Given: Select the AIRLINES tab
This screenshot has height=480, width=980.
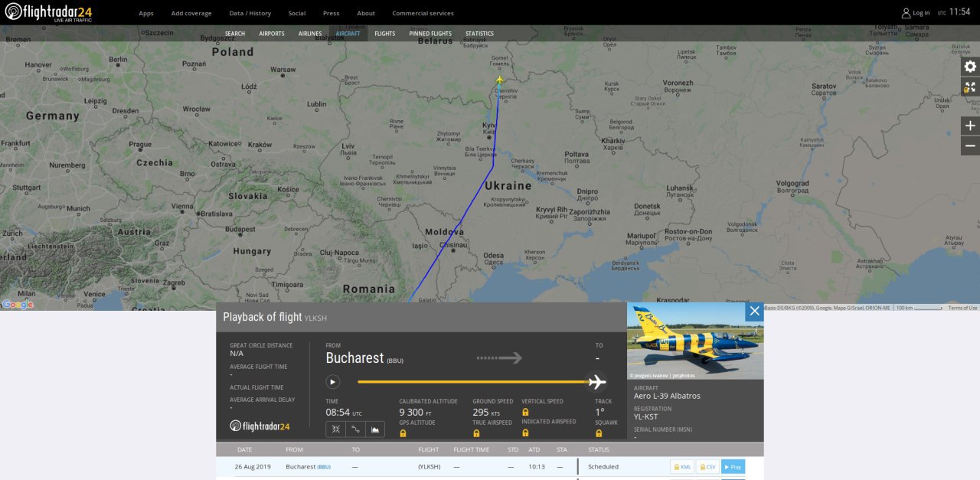Looking at the screenshot, I should pos(310,34).
